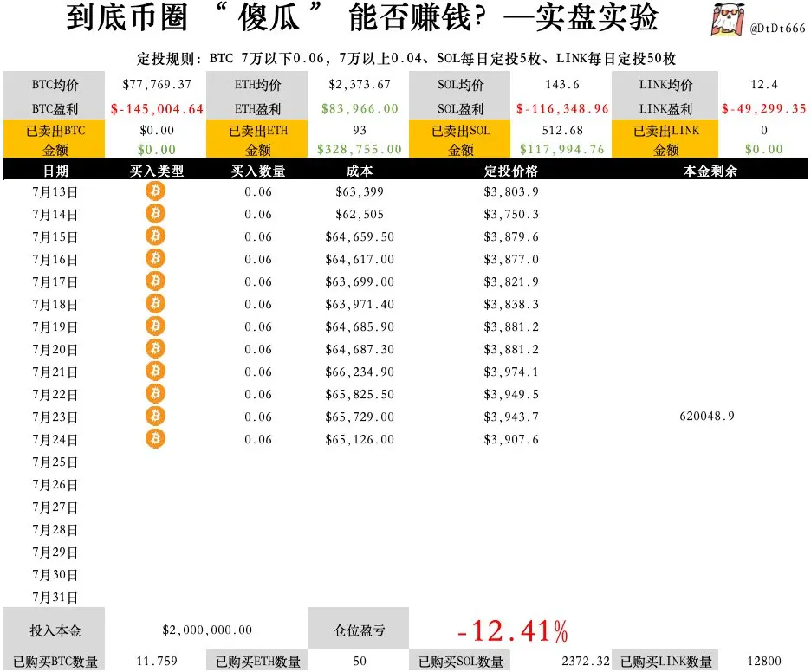Click the ghost avatar beside @DtDt666
The width and height of the screenshot is (811, 672).
coord(728,19)
